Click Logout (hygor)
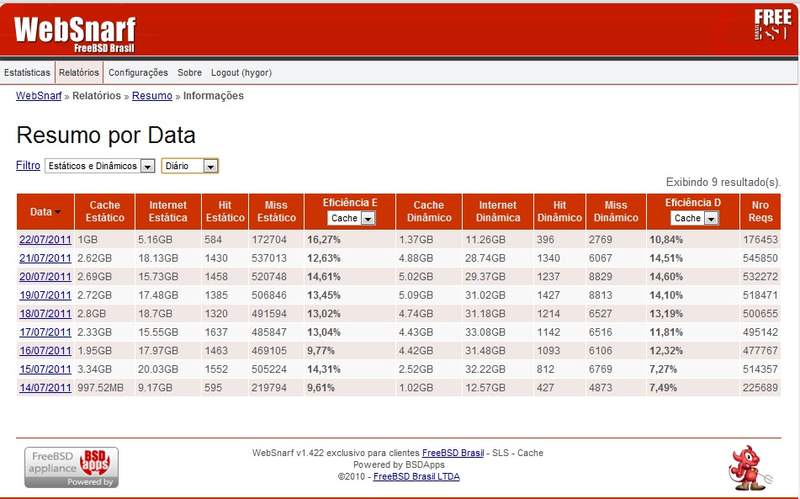 [241, 72]
